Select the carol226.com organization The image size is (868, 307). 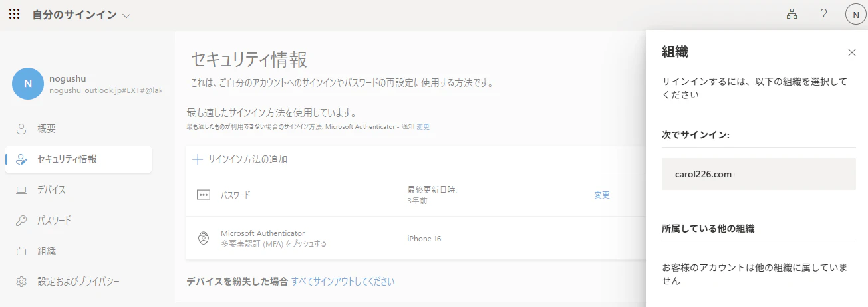pos(758,174)
